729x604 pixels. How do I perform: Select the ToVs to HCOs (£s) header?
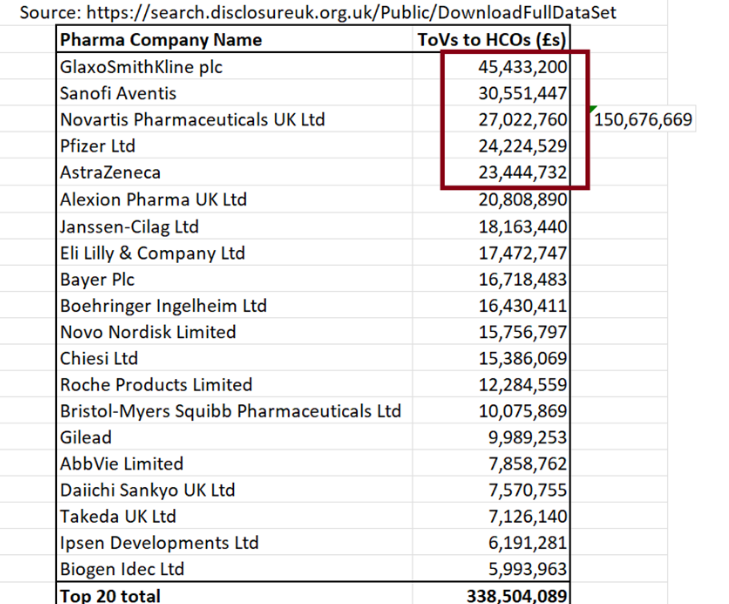coord(491,40)
